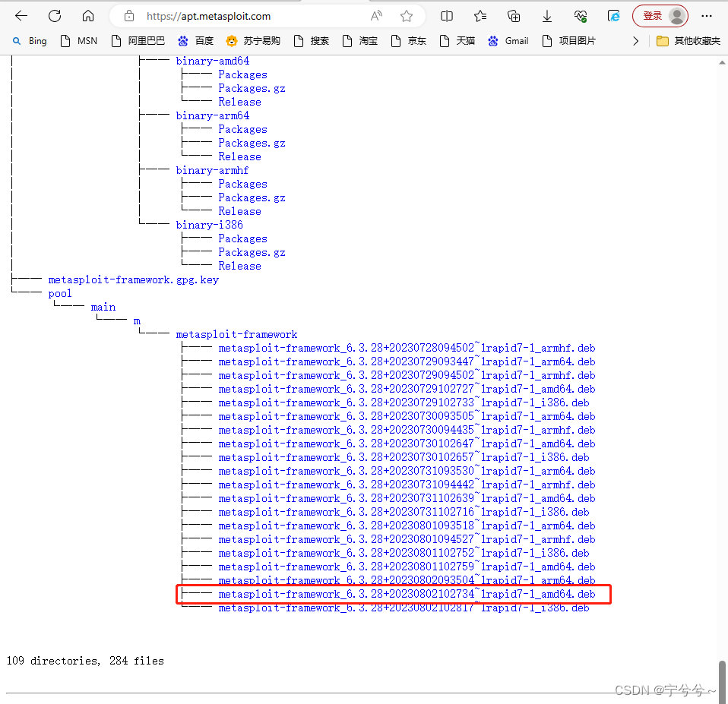Image resolution: width=728 pixels, height=704 pixels.
Task: Download 20230728094502 armhf deb package
Action: [x=407, y=348]
